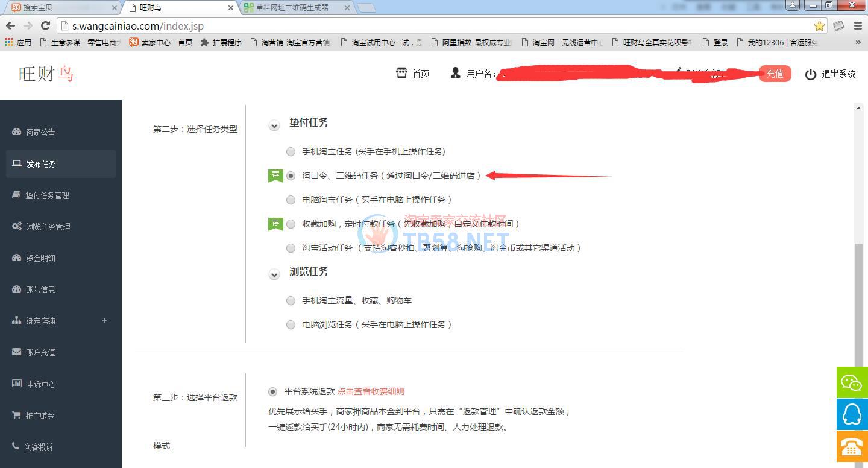
Task: Open QQ contact floating button
Action: (x=852, y=414)
